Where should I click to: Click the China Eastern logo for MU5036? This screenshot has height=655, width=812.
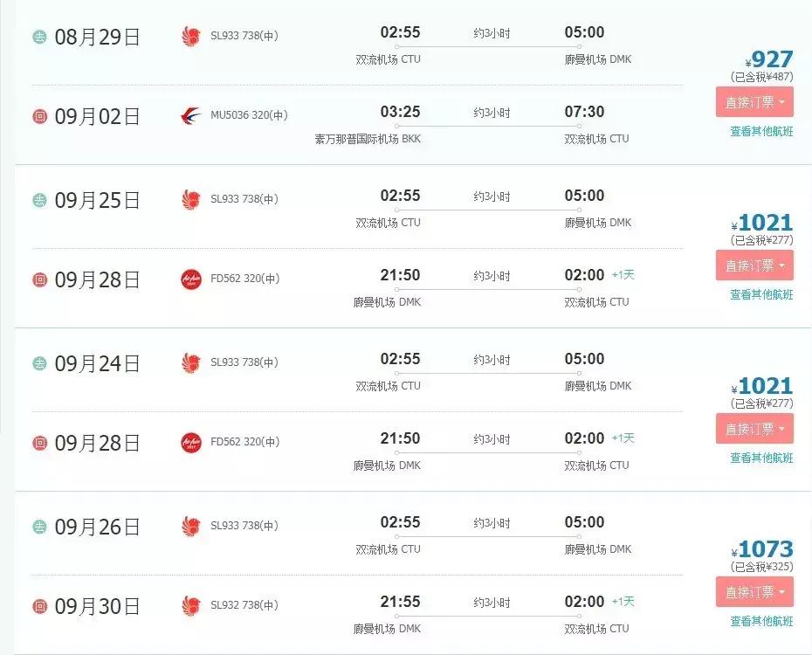[x=190, y=115]
